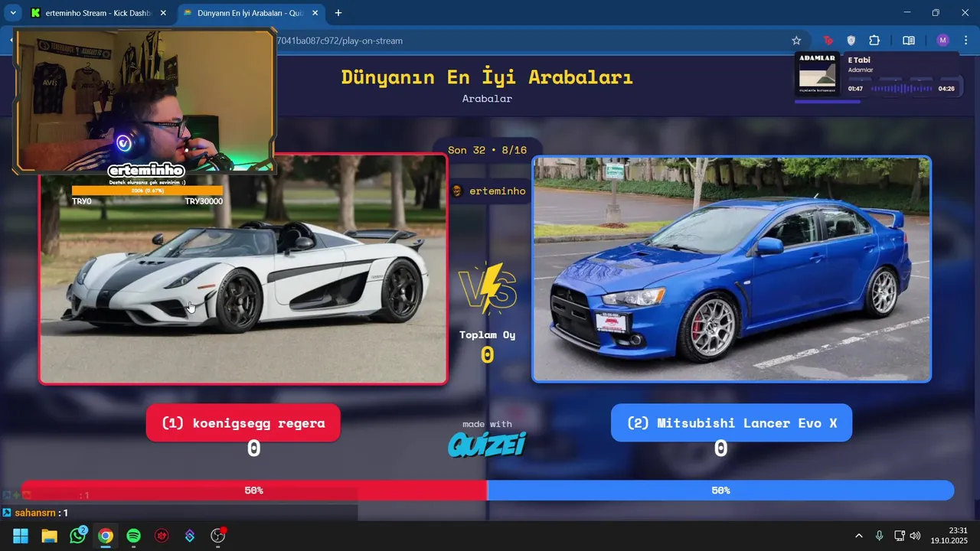
Task: Click the orange donation goal bar
Action: pos(147,191)
